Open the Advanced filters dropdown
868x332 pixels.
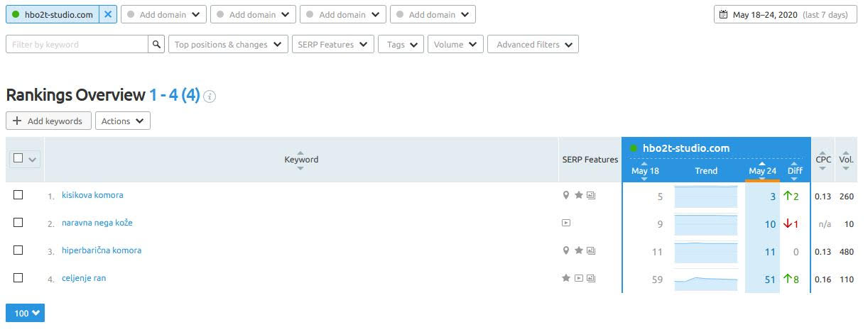533,44
